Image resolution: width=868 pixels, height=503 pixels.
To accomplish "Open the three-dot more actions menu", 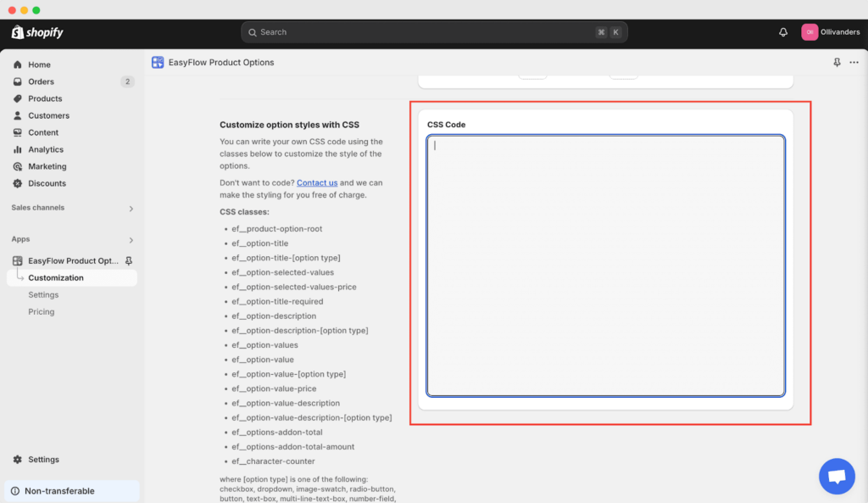I will [x=854, y=63].
